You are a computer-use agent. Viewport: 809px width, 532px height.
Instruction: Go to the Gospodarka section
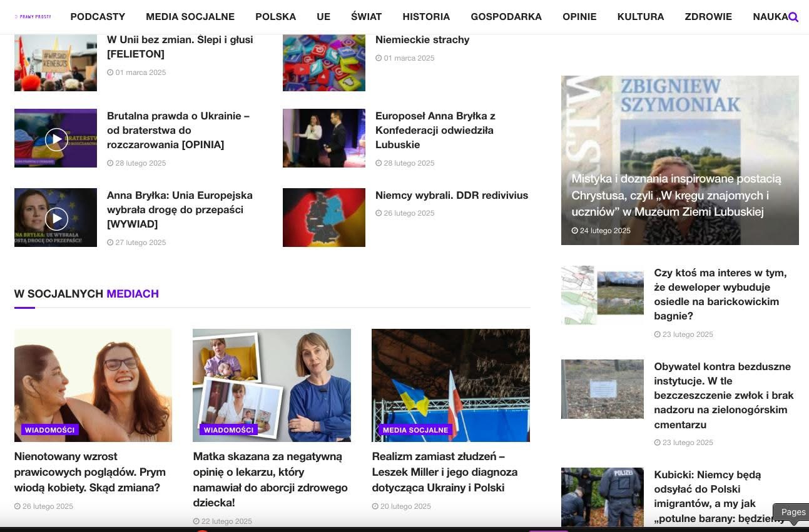[x=506, y=17]
